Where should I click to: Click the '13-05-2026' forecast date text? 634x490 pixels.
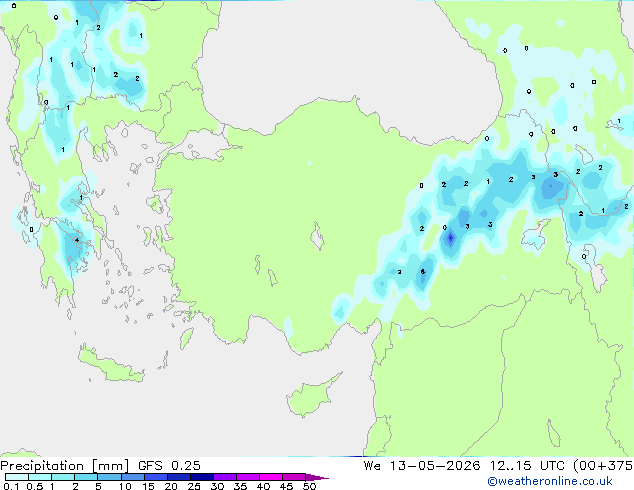[x=435, y=466]
